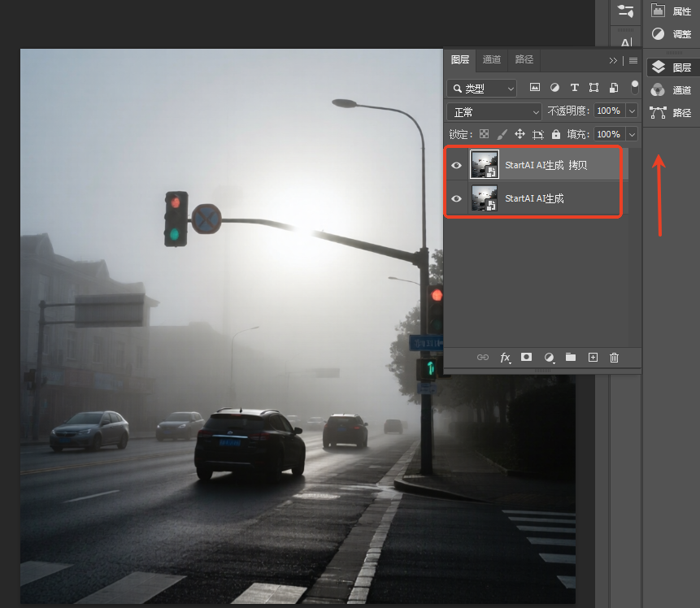Open the 调整 panel button
The image size is (700, 608).
672,34
